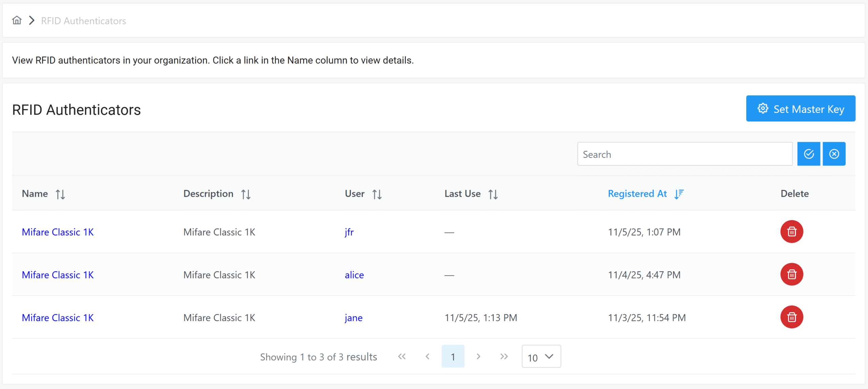
Task: Click the Name column header text
Action: tap(35, 194)
